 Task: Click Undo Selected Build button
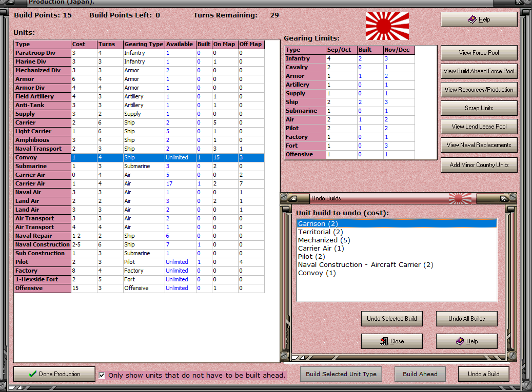[x=391, y=319]
